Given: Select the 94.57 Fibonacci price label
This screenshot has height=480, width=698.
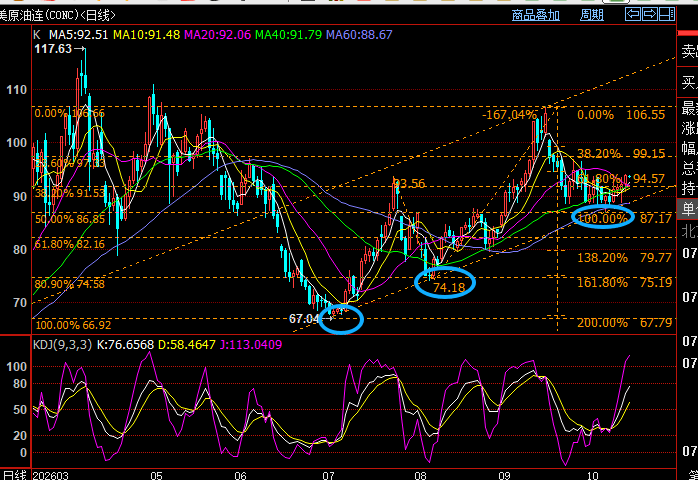Looking at the screenshot, I should [649, 179].
